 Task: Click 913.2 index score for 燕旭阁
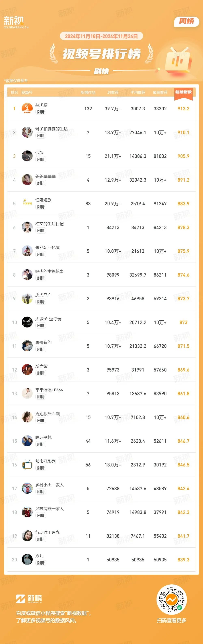click(x=184, y=109)
